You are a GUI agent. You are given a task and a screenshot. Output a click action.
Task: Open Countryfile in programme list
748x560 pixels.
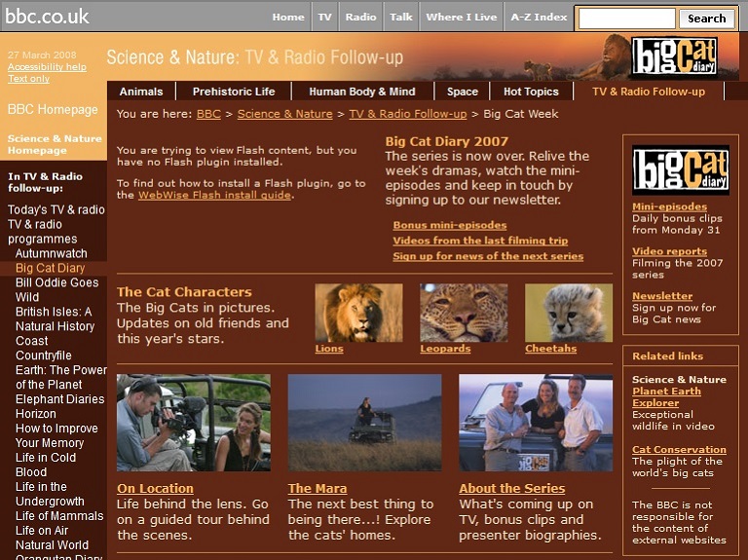[44, 355]
